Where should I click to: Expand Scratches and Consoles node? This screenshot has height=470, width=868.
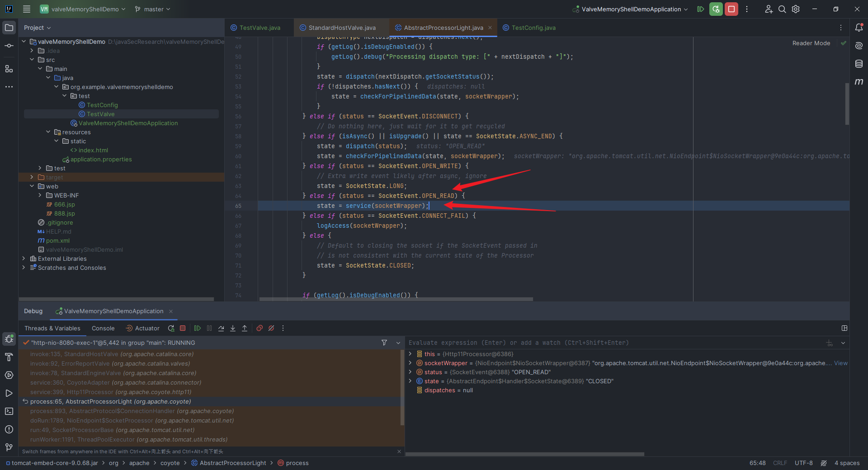click(24, 268)
